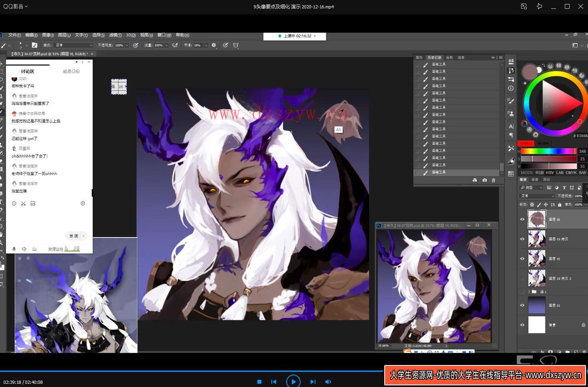
Task: Open the 图层(L) menu
Action: click(64, 35)
